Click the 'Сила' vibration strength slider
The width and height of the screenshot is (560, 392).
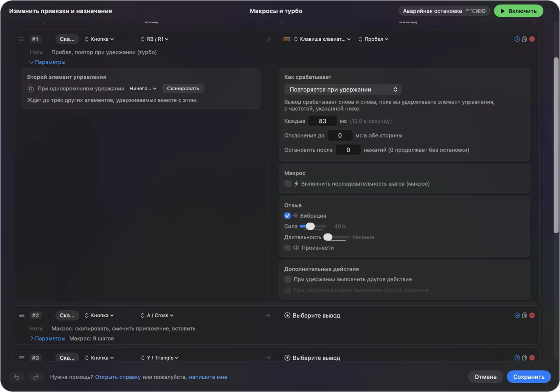[x=313, y=227]
